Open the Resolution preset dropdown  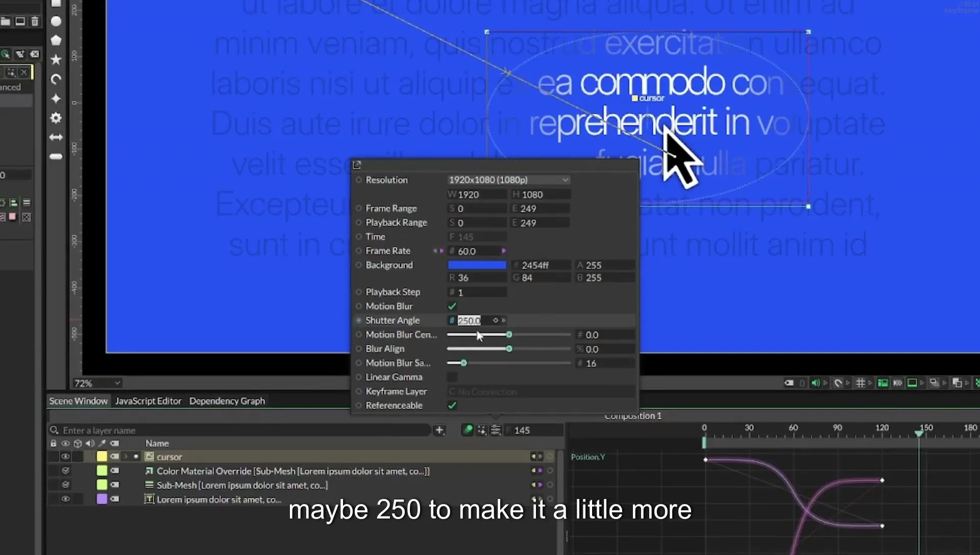[508, 180]
